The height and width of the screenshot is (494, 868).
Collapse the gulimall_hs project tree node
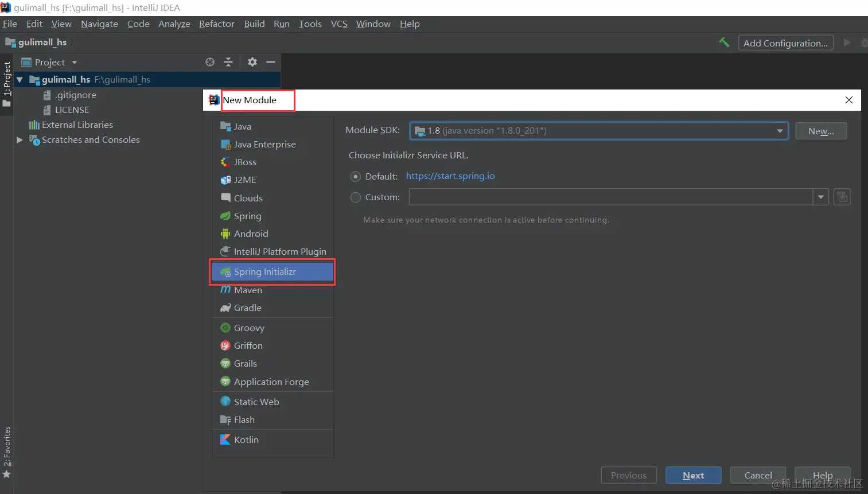tap(20, 80)
